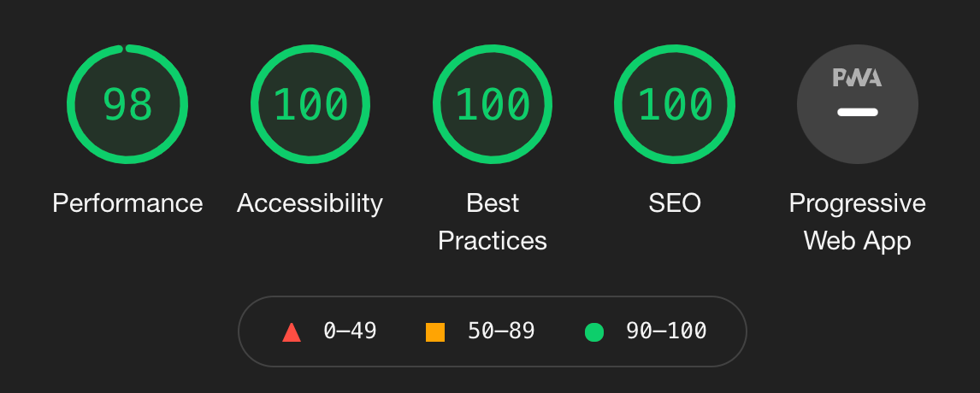Select the SEO score of 100

point(675,104)
